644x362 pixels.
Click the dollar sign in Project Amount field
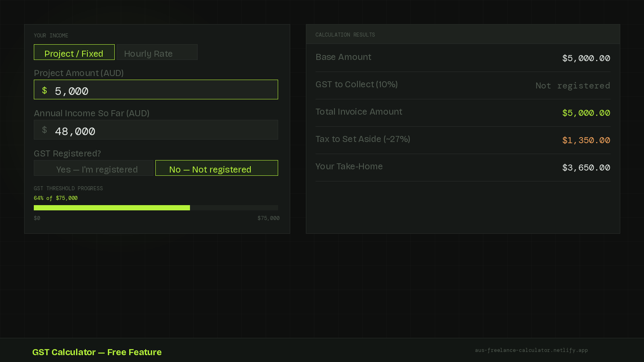click(44, 90)
